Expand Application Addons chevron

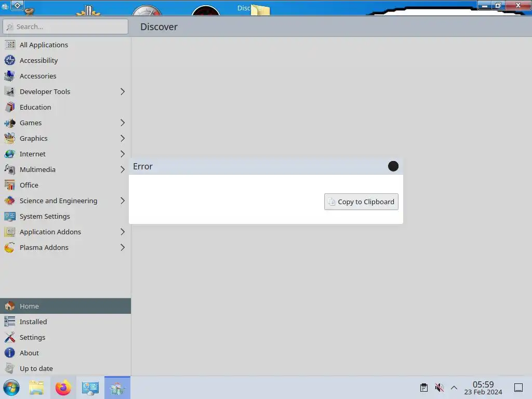123,232
